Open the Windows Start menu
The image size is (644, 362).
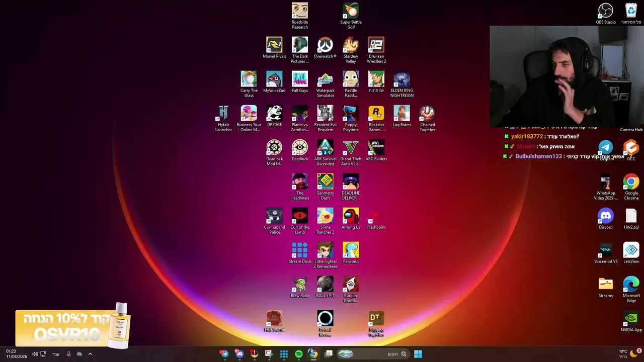coord(418,354)
